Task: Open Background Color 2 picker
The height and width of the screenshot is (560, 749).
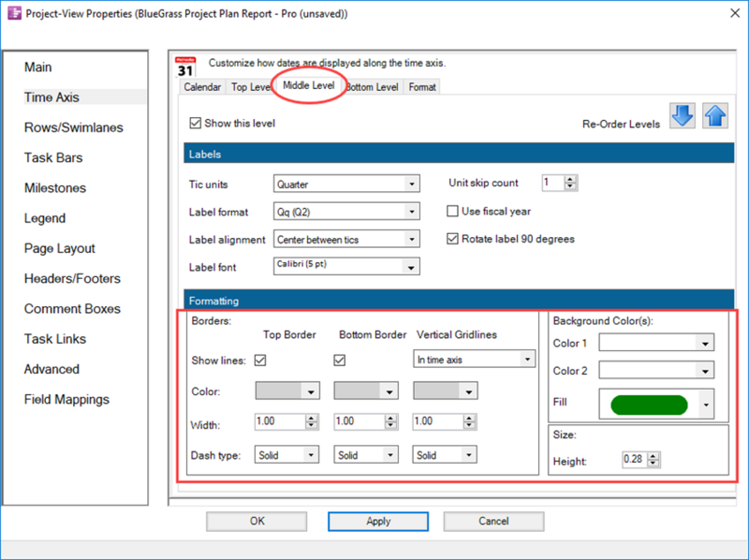Action: tap(656, 370)
